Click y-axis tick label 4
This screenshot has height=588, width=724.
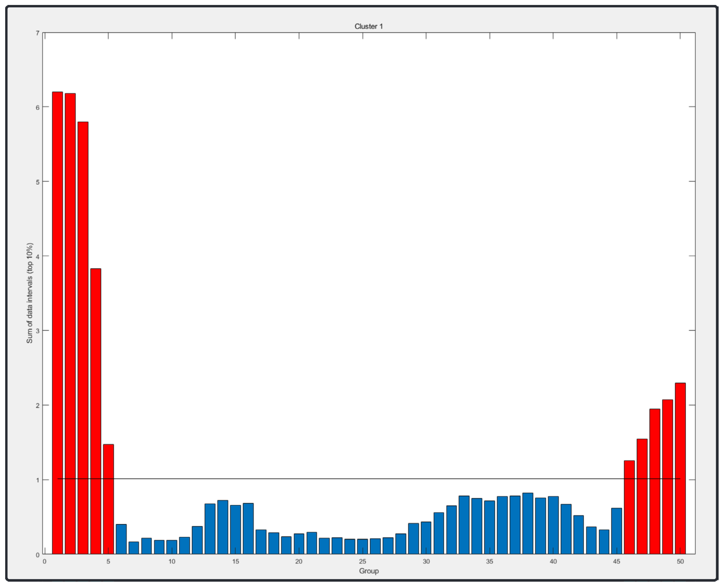pos(38,256)
